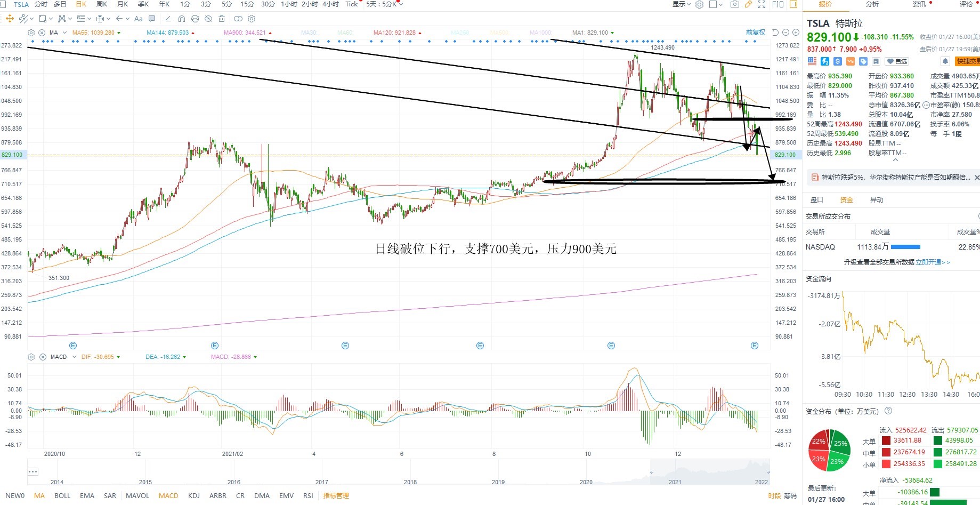This screenshot has height=505, width=980.
Task: Add a comment bubble annotation
Action: (x=152, y=19)
